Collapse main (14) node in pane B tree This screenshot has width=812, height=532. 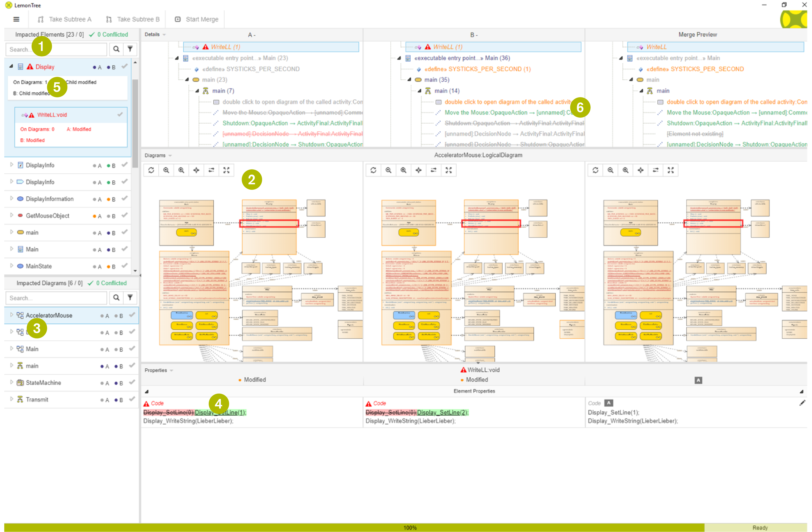[x=420, y=91]
